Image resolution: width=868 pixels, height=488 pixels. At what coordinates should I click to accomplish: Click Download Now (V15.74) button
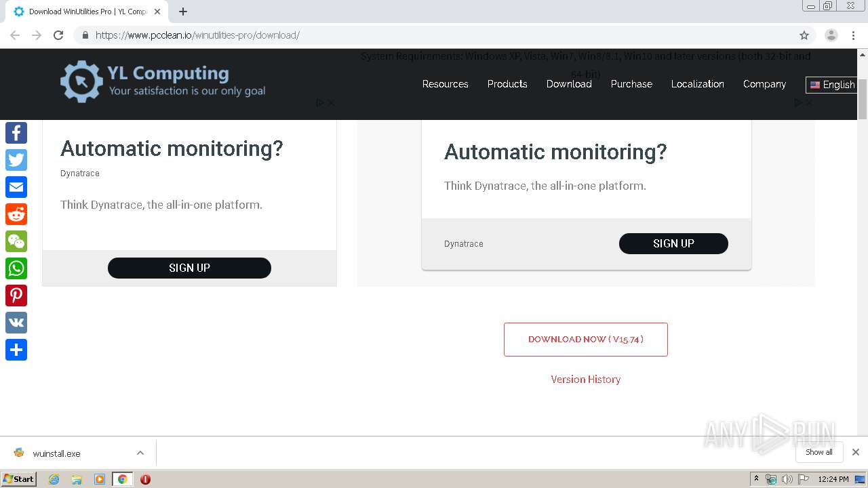(586, 340)
